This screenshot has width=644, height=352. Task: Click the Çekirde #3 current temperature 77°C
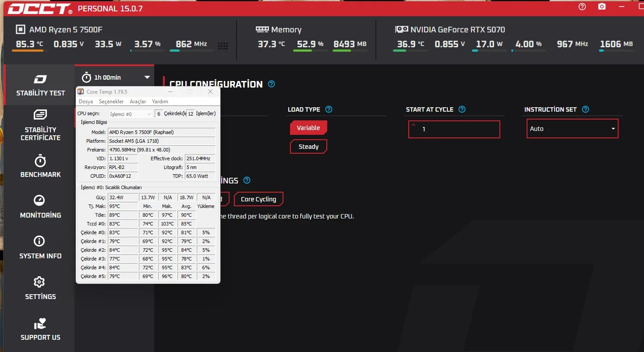coord(123,259)
